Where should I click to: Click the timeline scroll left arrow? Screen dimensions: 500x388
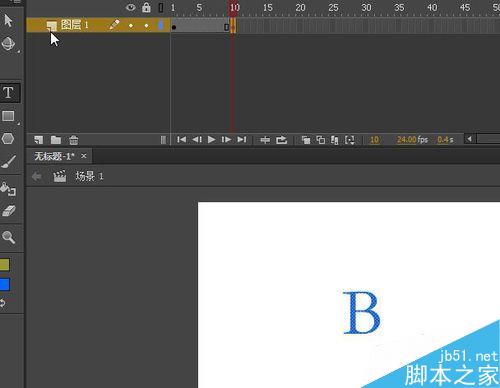469,139
